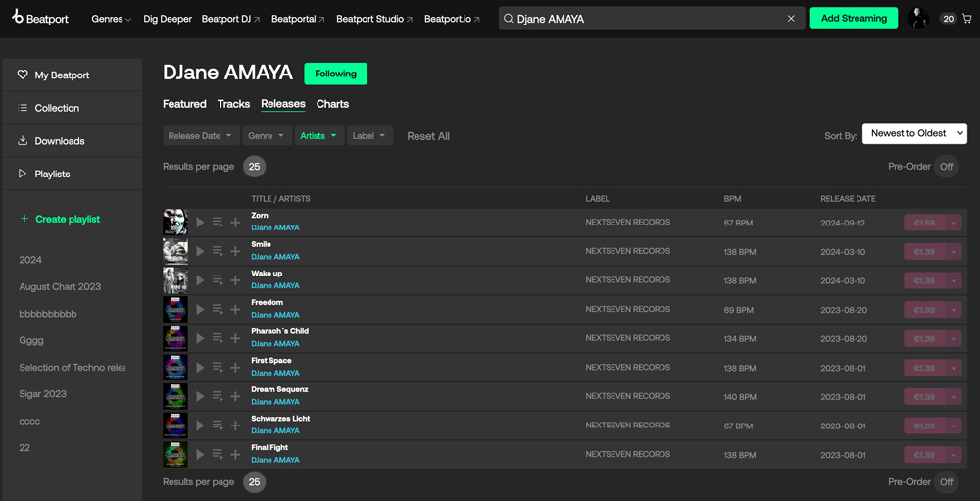The height and width of the screenshot is (501, 980).
Task: Open Beatport DJ link
Action: click(x=231, y=19)
